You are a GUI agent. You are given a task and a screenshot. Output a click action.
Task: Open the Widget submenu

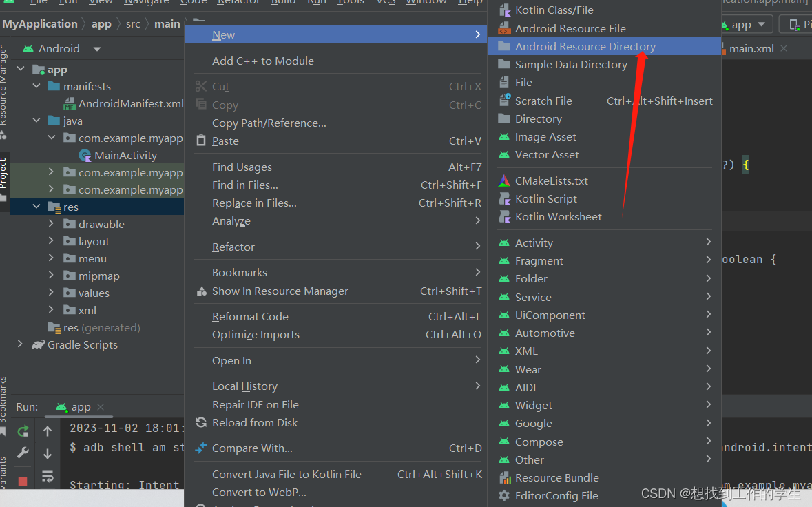pos(604,406)
